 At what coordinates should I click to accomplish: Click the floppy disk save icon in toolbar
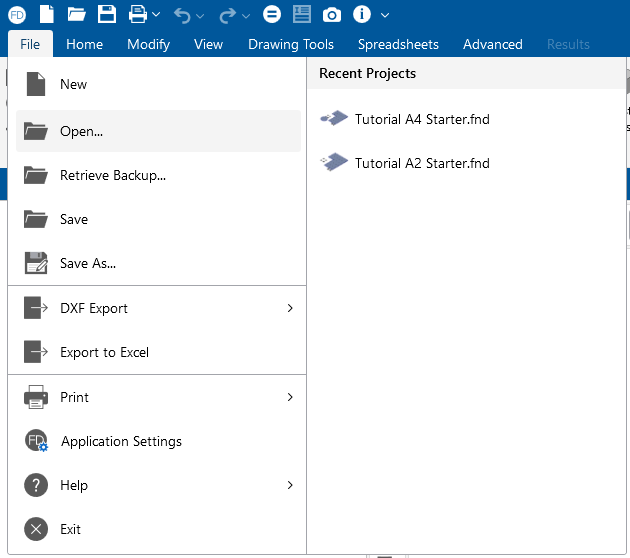[107, 14]
